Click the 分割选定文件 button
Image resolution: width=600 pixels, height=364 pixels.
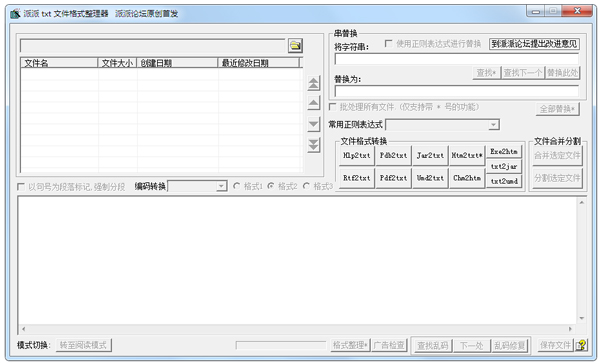(x=558, y=178)
